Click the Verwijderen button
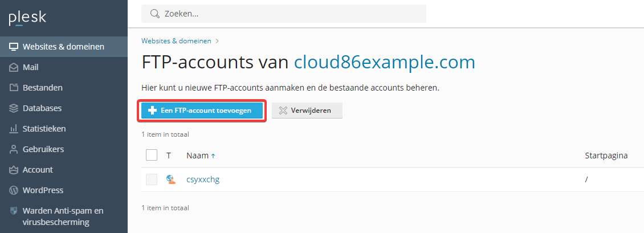The width and height of the screenshot is (644, 233). 307,111
